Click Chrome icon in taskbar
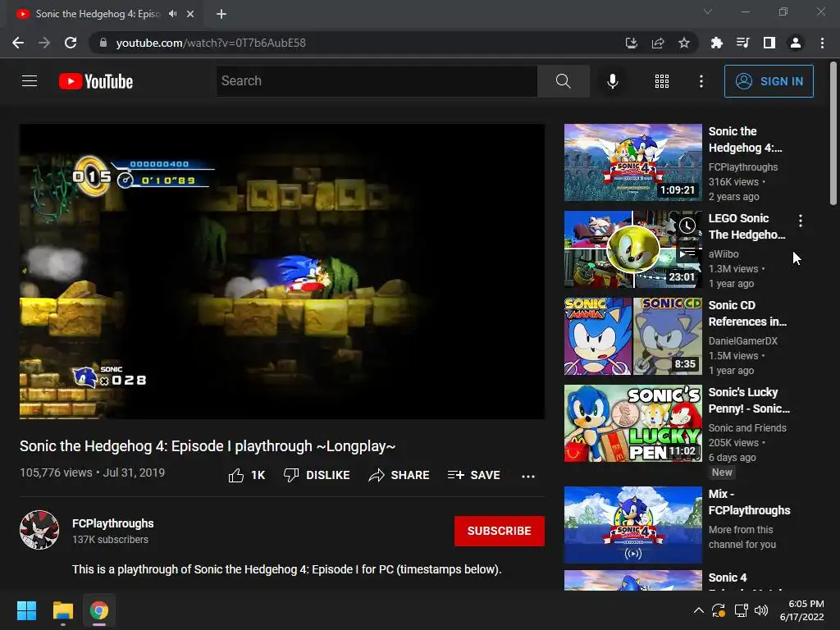This screenshot has width=840, height=630. 99,610
